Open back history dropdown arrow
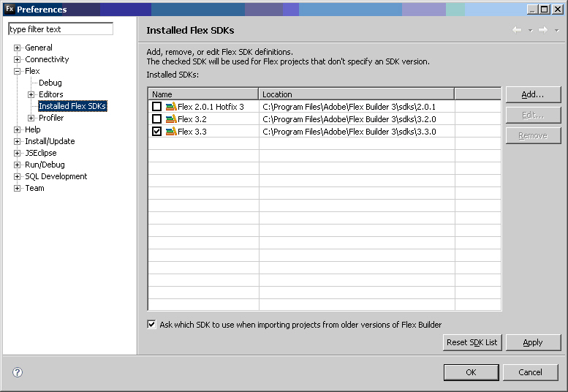Image resolution: width=568 pixels, height=392 pixels. click(530, 31)
